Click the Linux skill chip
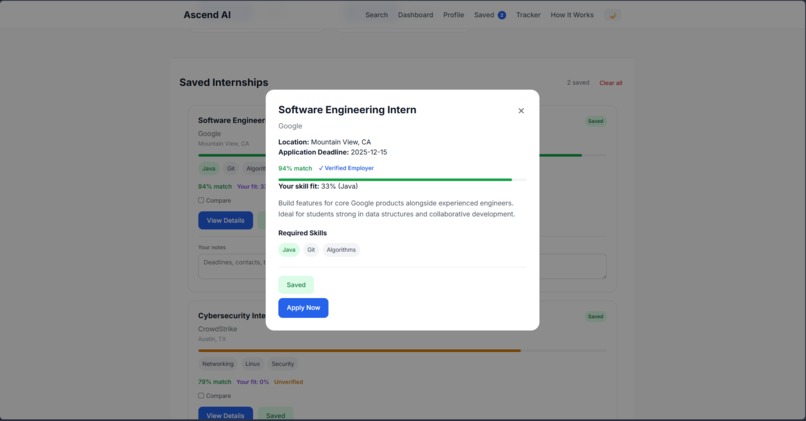The image size is (806, 421). click(x=252, y=364)
